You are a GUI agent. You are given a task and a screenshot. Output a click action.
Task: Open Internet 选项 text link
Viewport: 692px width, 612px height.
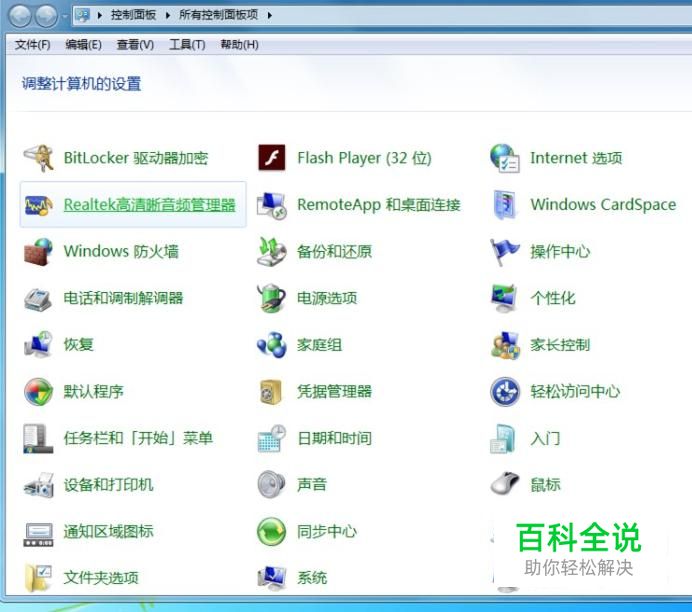[x=576, y=158]
